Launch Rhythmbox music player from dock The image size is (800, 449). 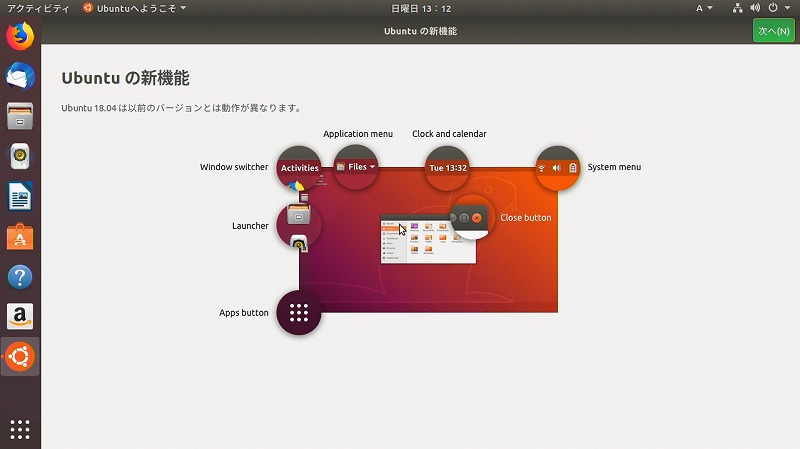pos(20,156)
